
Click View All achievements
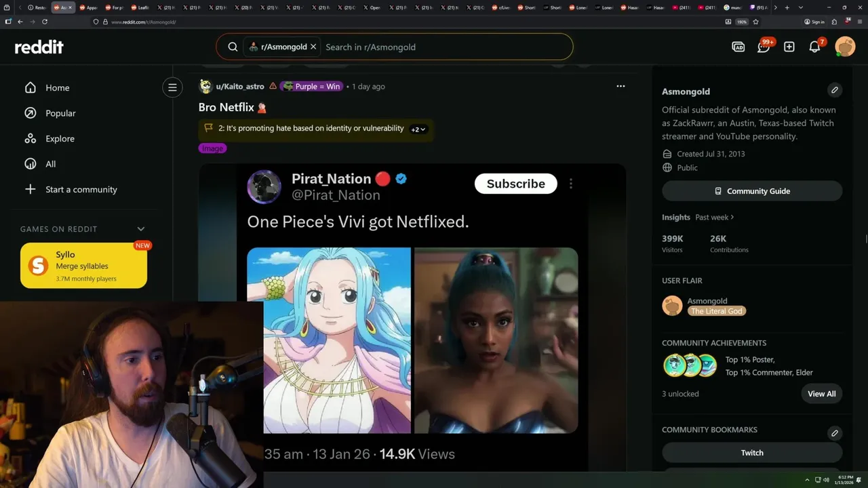[x=821, y=394]
